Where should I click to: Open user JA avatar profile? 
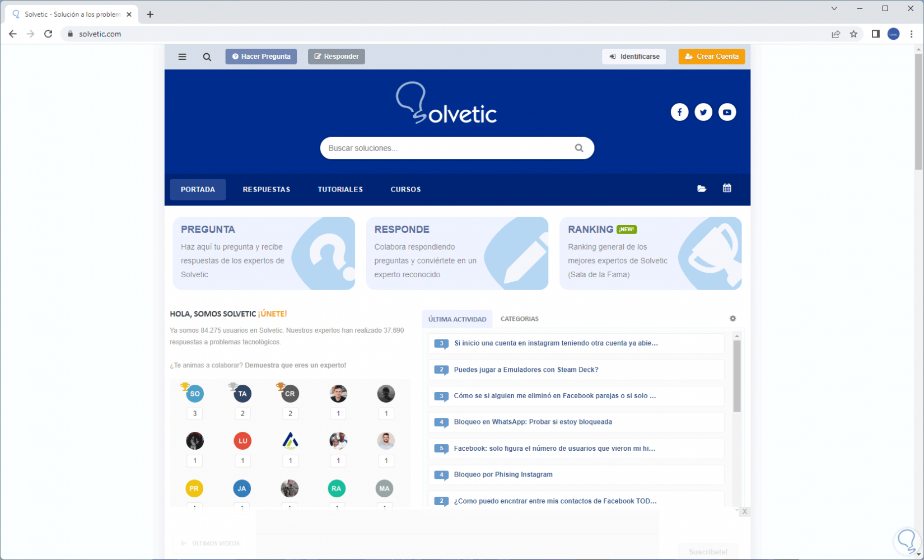pyautogui.click(x=242, y=488)
